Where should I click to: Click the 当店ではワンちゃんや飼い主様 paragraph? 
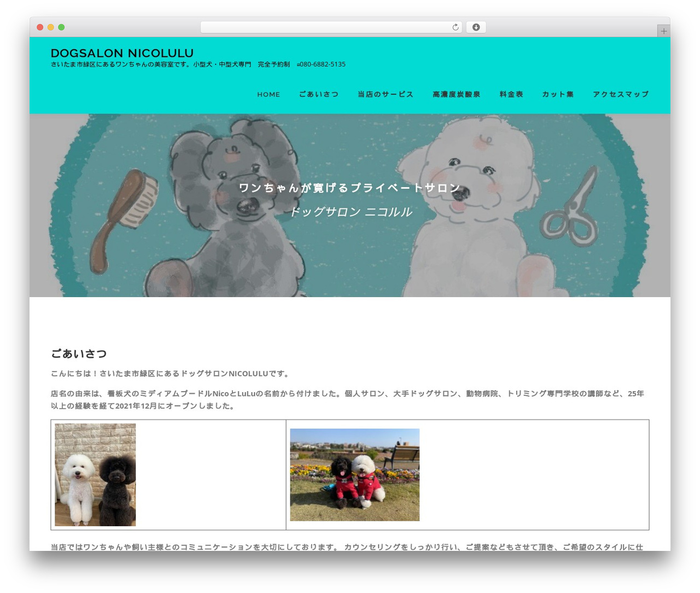click(347, 547)
